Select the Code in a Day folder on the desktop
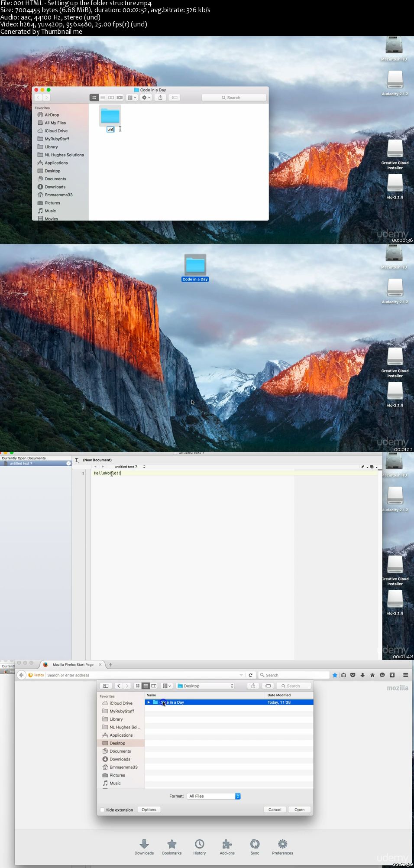The width and height of the screenshot is (414, 868). coord(195,268)
